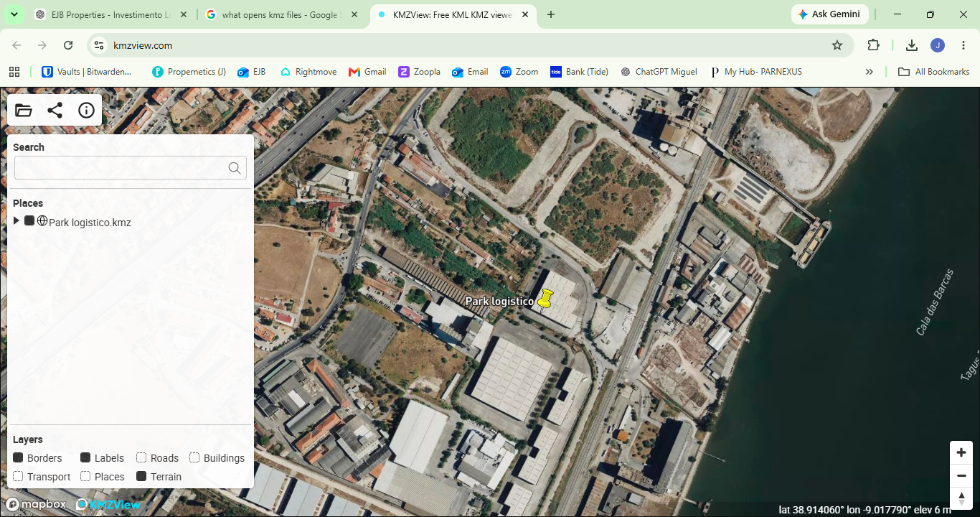Enable the Buildings layer checkbox
980x517 pixels.
tap(194, 457)
